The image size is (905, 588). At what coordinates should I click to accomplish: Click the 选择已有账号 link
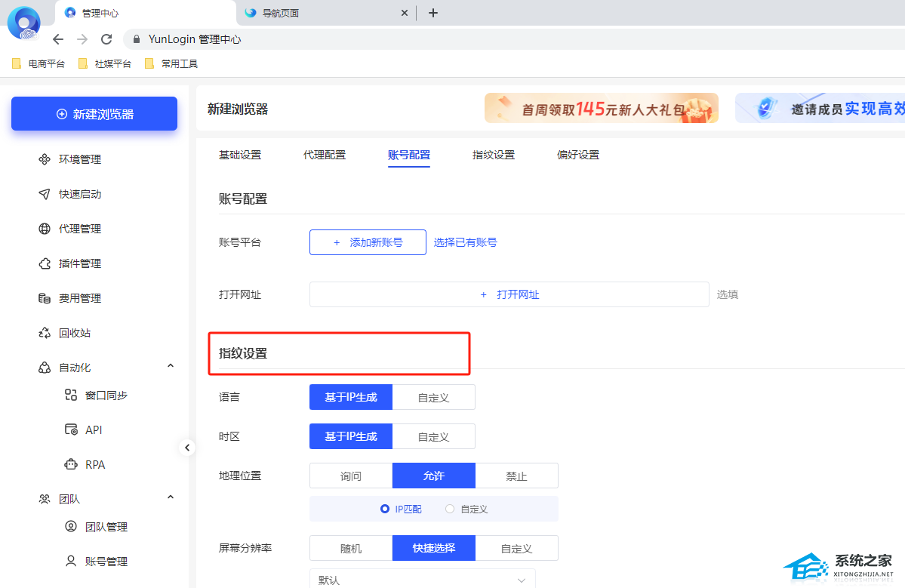[465, 242]
